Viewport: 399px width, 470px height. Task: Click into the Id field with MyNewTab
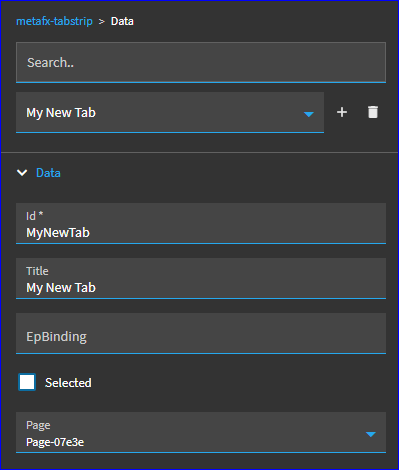[x=201, y=223]
